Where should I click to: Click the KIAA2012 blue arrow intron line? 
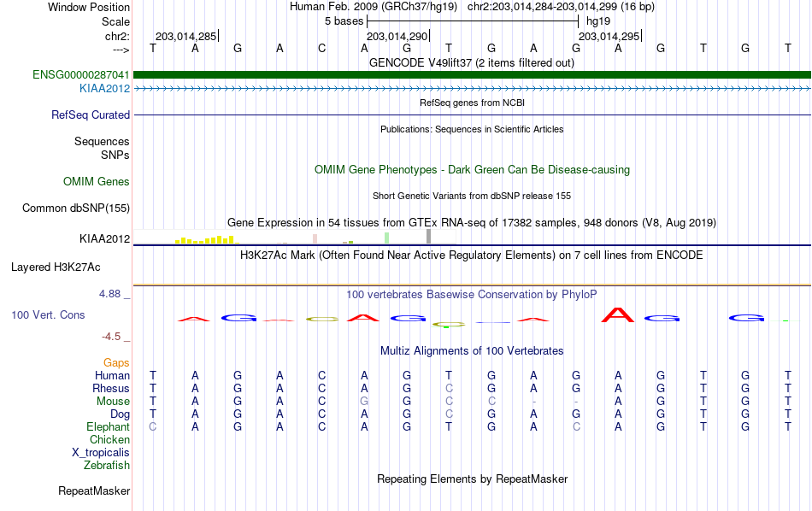pos(473,89)
